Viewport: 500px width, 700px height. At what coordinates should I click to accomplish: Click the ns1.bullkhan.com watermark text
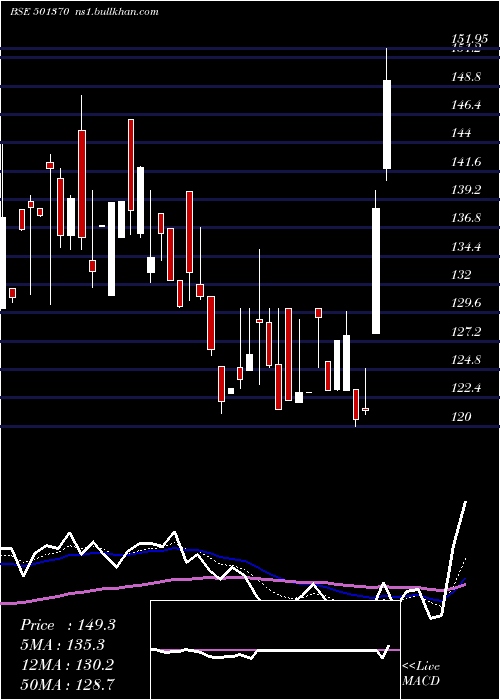point(115,12)
